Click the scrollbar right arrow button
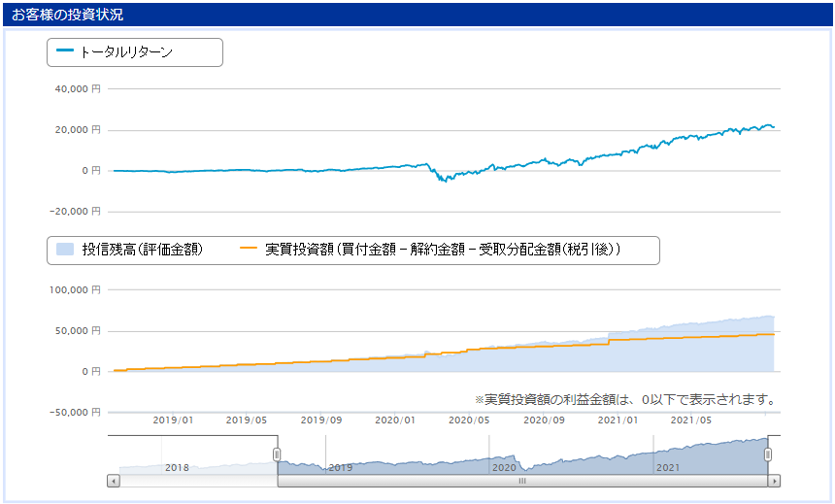 pyautogui.click(x=774, y=481)
